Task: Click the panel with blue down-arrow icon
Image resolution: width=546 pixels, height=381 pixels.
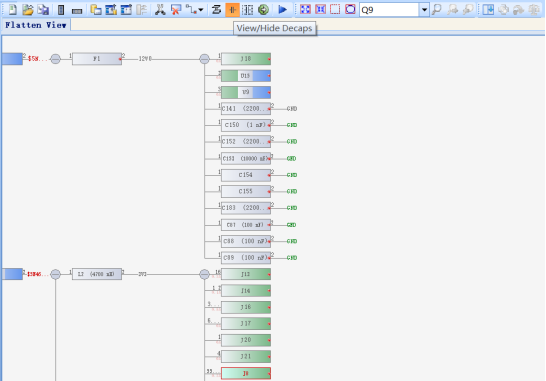Action: pos(488,10)
